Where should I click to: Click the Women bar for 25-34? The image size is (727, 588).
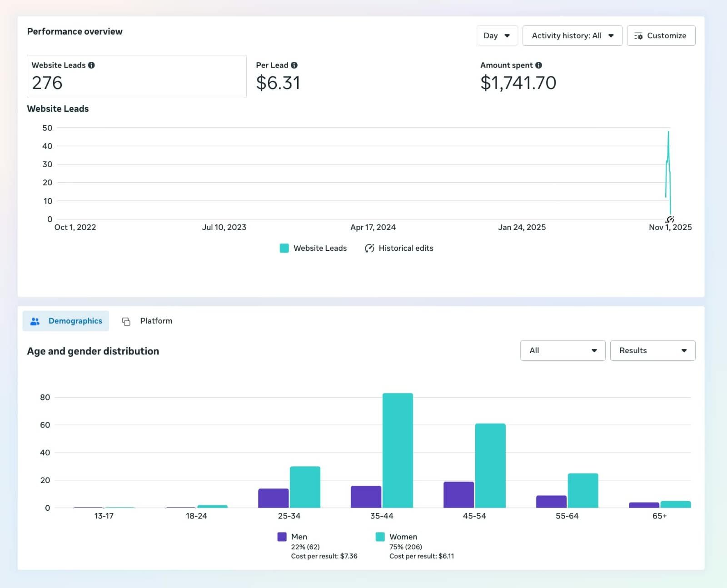click(305, 487)
